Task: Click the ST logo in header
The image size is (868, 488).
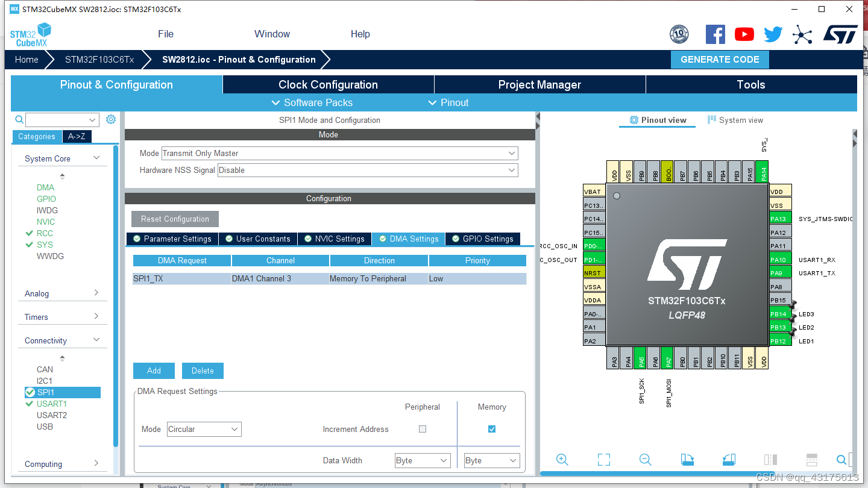Action: point(840,34)
